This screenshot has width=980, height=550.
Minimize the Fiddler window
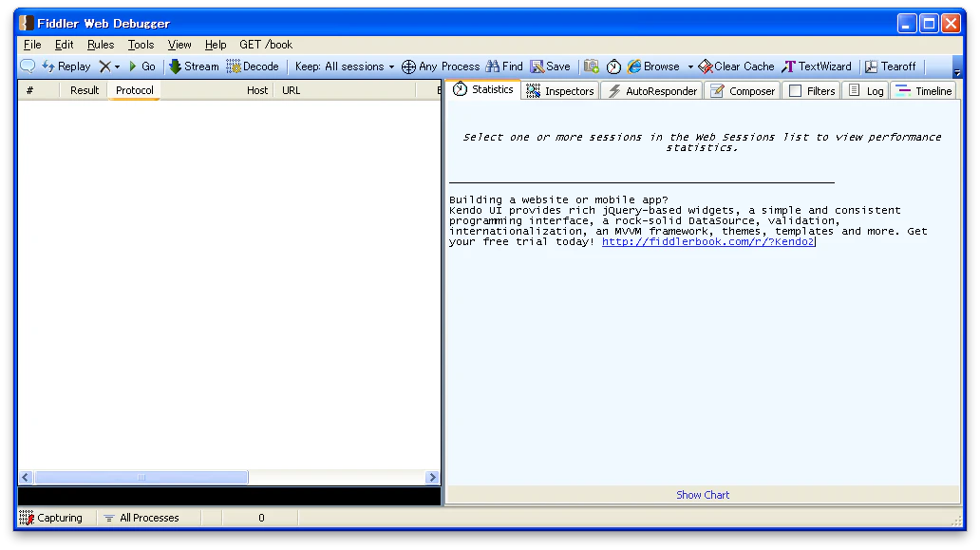click(906, 23)
